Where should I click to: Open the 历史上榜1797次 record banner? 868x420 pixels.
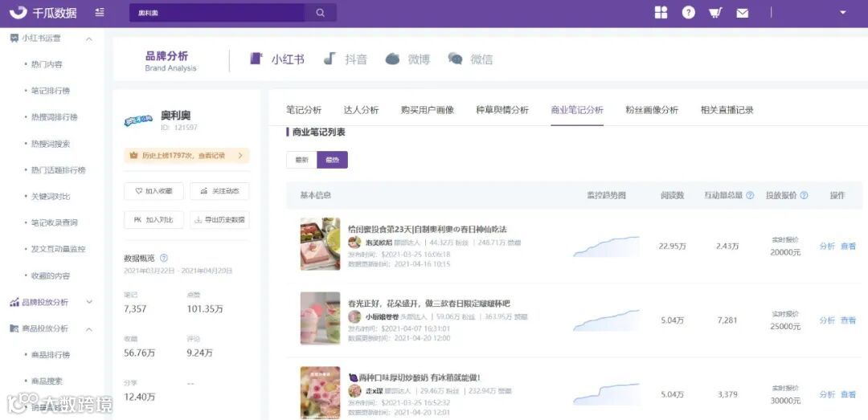click(x=186, y=156)
